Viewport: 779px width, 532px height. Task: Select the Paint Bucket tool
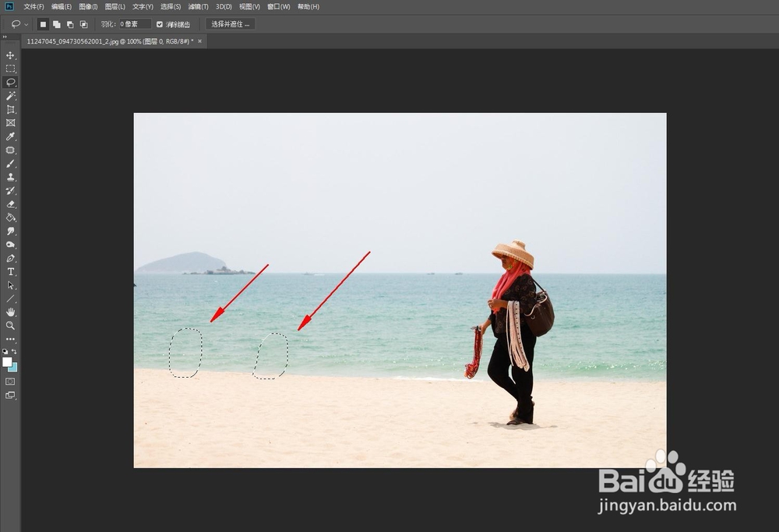10,217
